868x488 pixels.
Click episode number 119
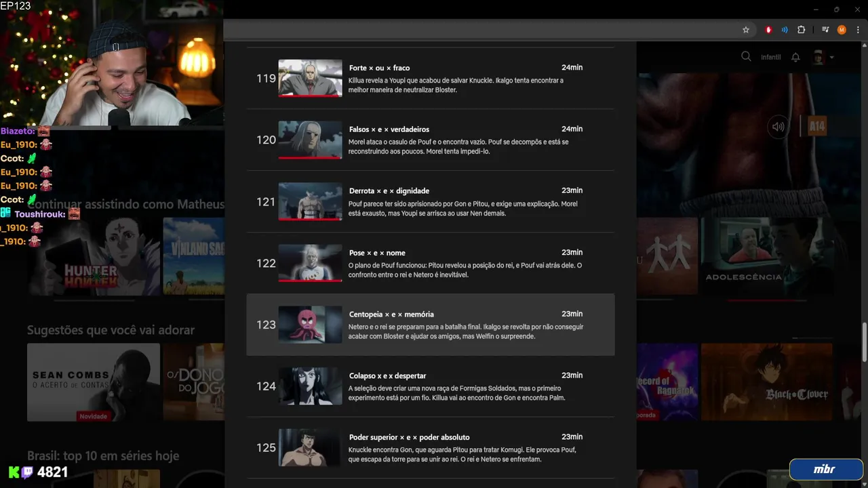[x=266, y=79]
